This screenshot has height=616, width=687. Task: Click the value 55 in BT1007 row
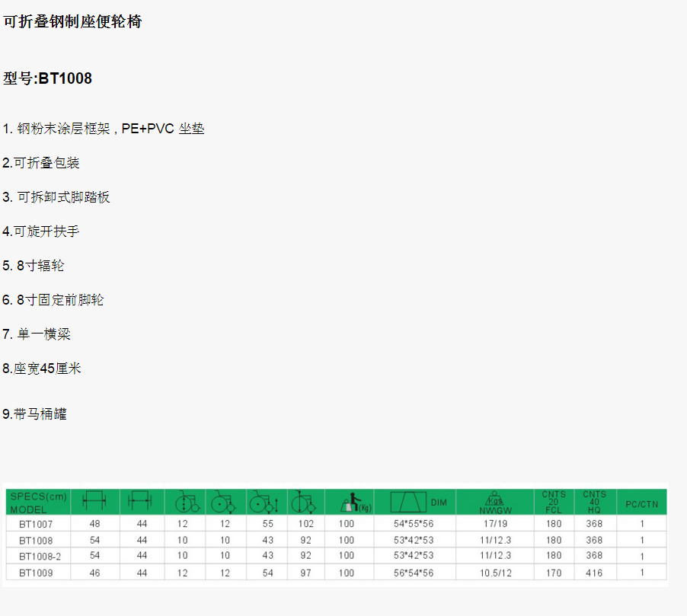click(267, 524)
